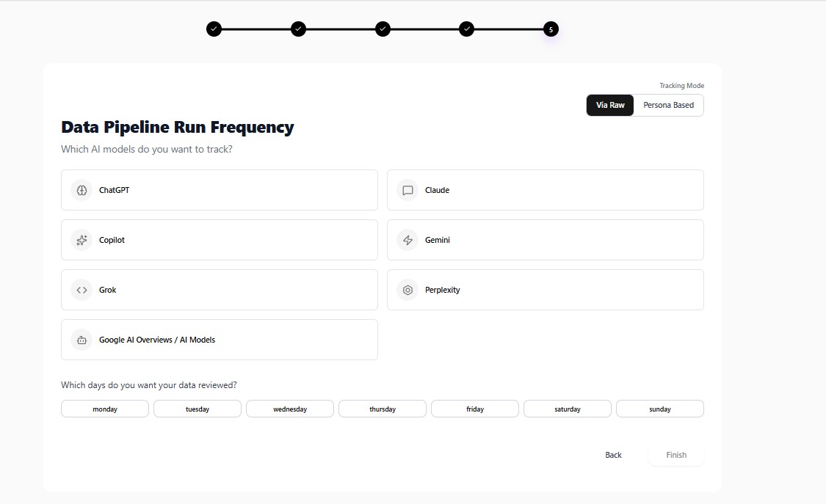Viewport: 826px width, 504px height.
Task: Click the Gemini lightning bolt icon
Action: point(407,241)
